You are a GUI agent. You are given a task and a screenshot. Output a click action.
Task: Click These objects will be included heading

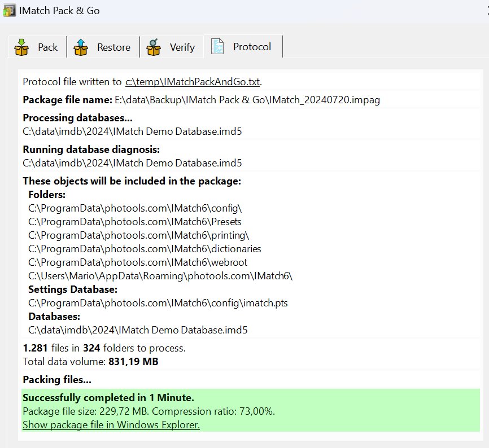[x=132, y=181]
